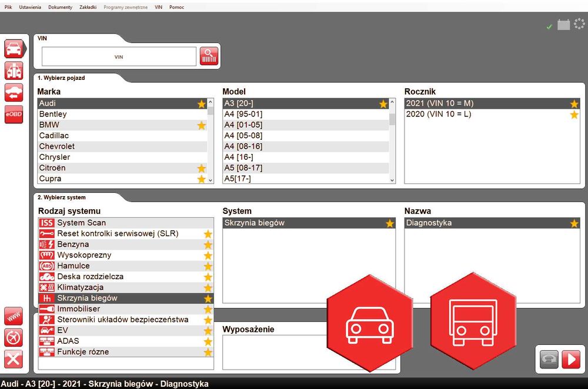Click the large passenger car hexagon icon

[x=370, y=324]
